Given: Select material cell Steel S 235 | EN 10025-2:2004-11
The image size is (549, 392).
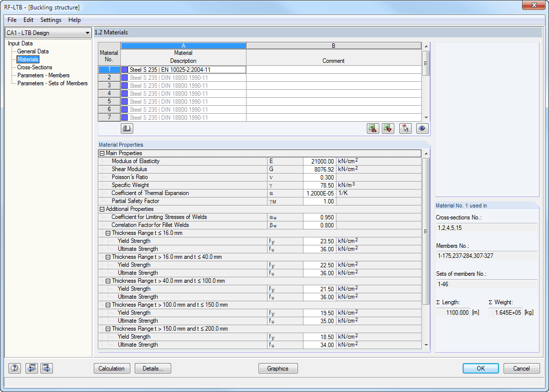Looking at the screenshot, I should (184, 70).
